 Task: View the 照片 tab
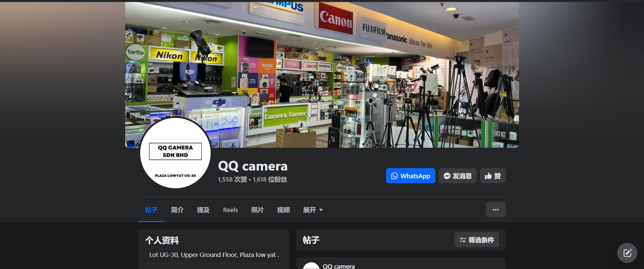point(257,210)
